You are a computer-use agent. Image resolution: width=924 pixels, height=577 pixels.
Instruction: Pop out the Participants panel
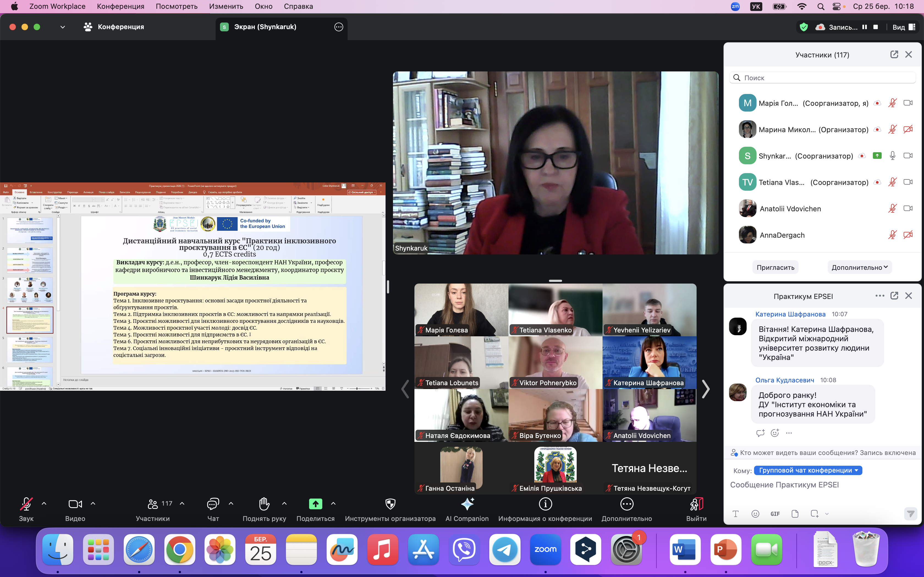pos(894,55)
